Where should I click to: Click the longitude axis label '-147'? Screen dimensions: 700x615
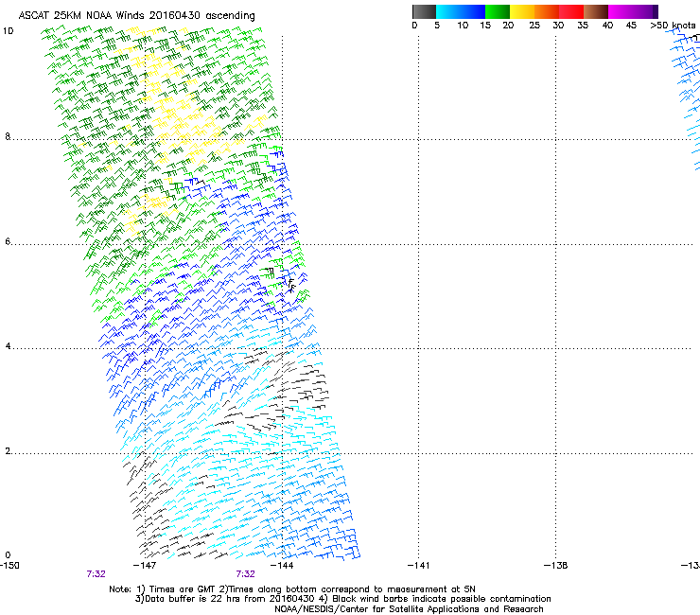pyautogui.click(x=145, y=566)
